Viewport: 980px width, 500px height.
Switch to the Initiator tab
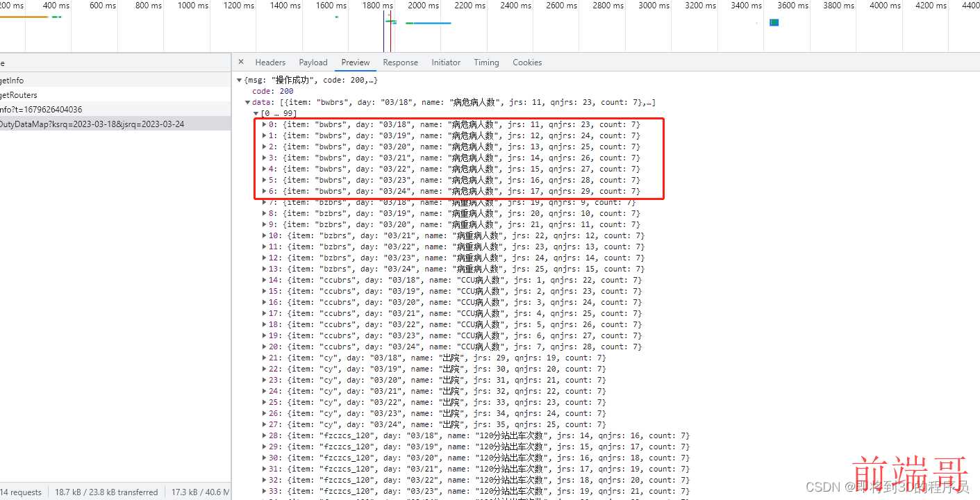446,62
